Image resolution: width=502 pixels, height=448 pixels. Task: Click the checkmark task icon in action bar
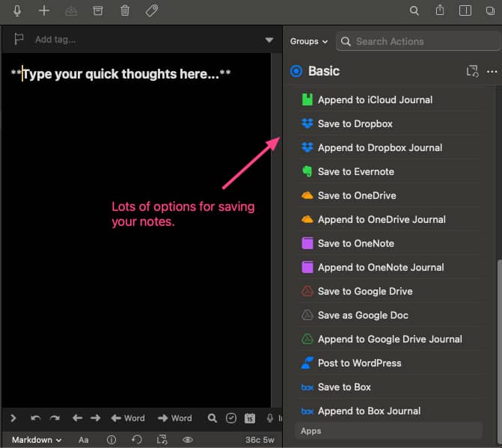[x=231, y=418]
